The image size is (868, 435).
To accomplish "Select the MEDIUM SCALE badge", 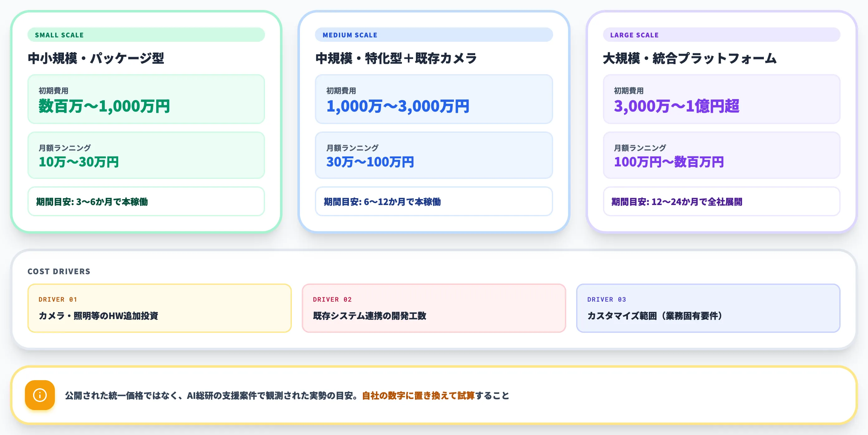I will tap(434, 35).
